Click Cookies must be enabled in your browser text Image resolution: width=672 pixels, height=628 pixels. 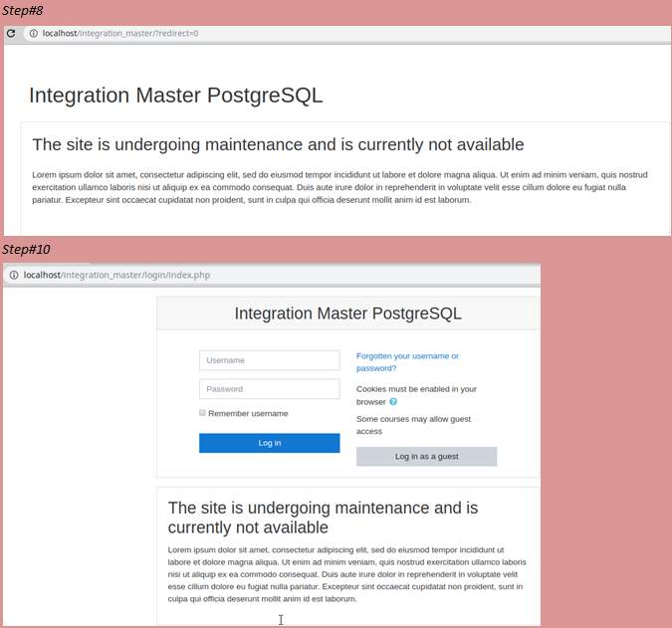(416, 395)
